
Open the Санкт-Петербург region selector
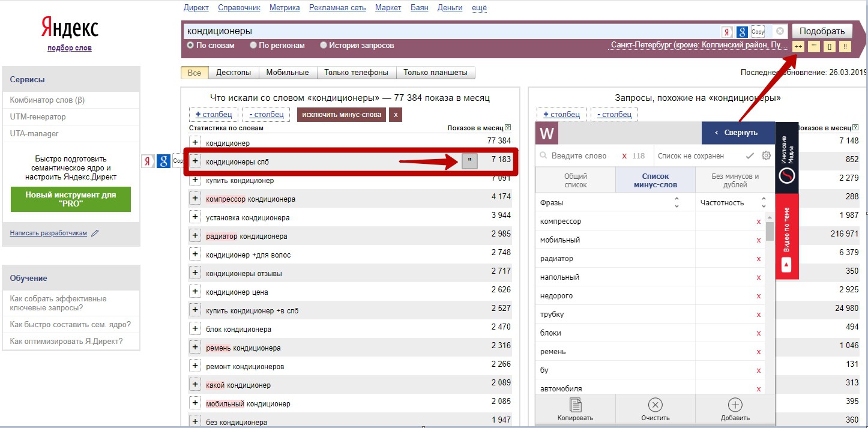(x=699, y=45)
